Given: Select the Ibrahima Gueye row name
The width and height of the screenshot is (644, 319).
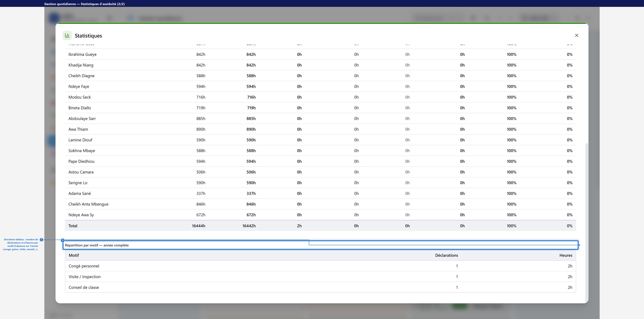Looking at the screenshot, I should pyautogui.click(x=83, y=54).
